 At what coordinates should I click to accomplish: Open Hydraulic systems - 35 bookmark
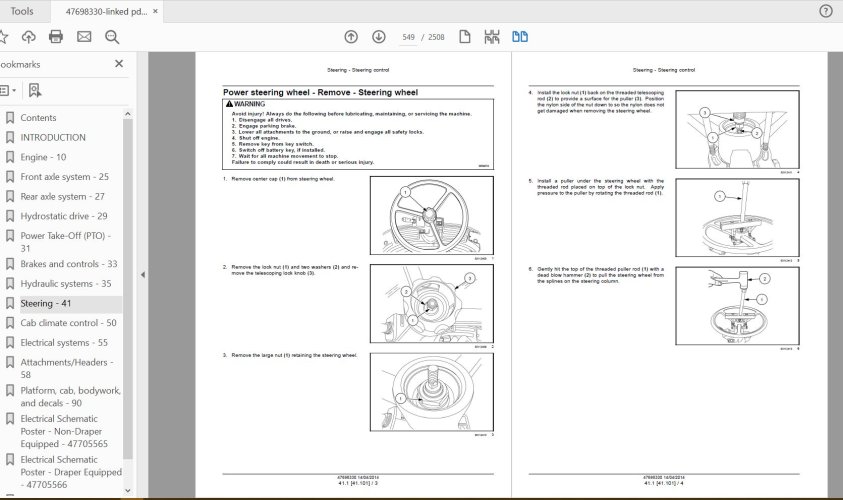click(66, 284)
